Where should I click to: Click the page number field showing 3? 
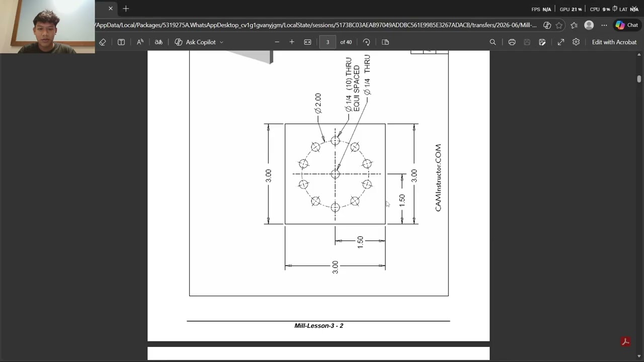[328, 42]
